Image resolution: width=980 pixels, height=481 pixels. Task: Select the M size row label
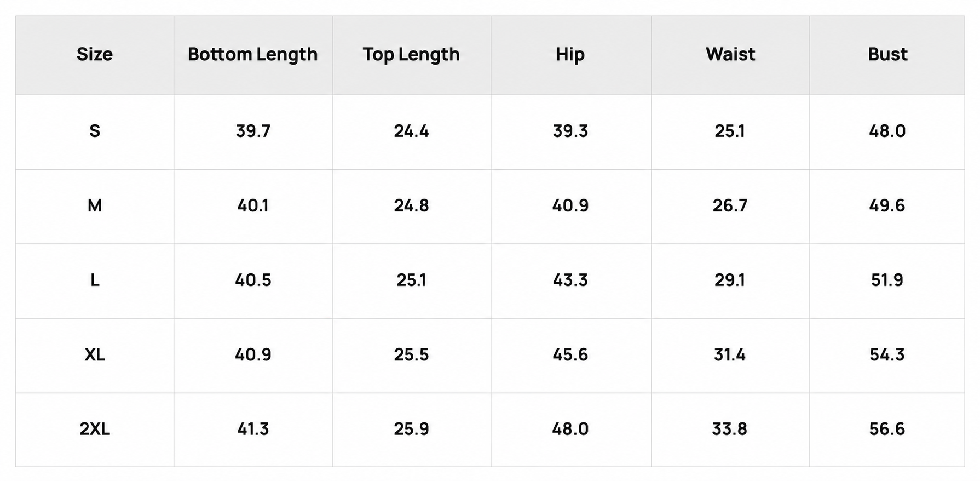click(x=95, y=205)
